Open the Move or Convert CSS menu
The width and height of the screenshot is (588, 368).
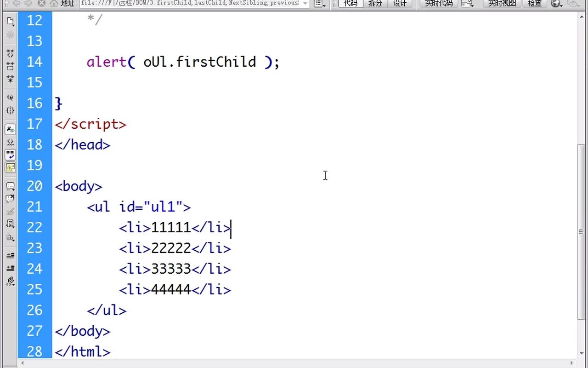(10, 237)
